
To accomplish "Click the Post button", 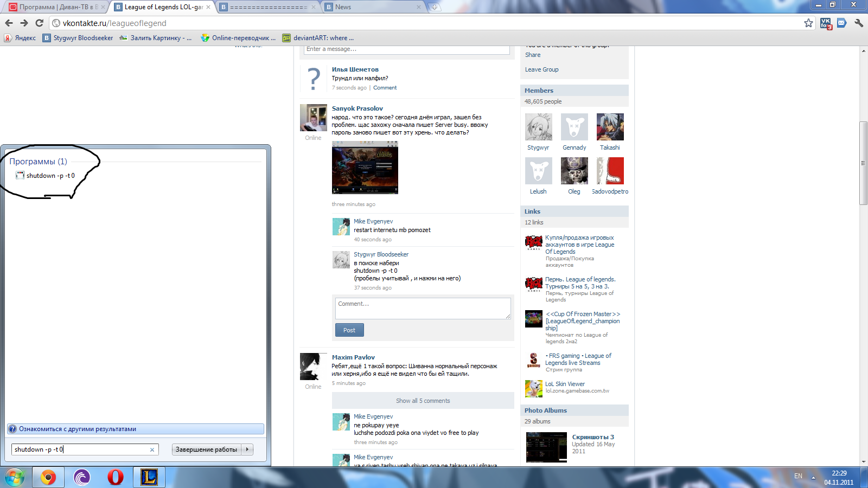I will [x=349, y=330].
